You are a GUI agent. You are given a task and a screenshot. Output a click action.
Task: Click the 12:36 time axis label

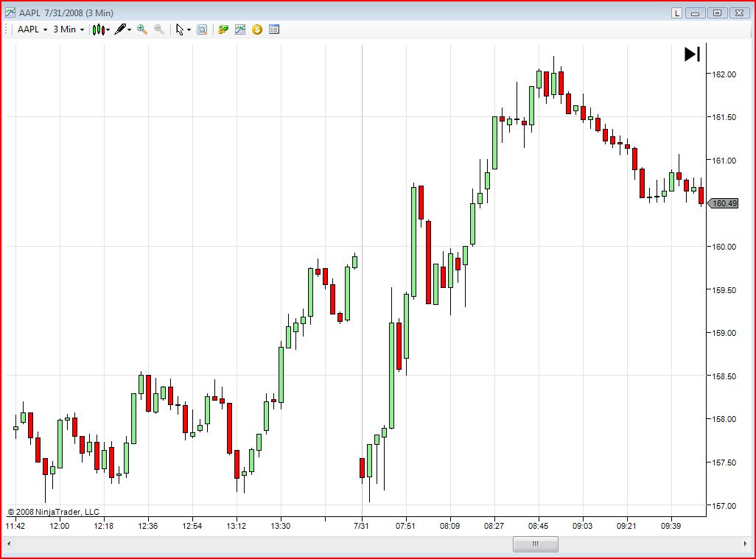[x=147, y=526]
